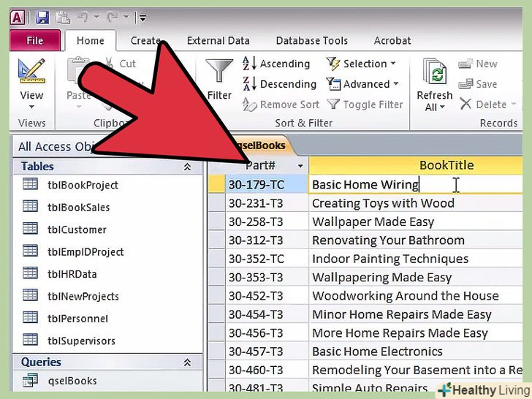Click cell 30-352-TC
532x399 pixels.
point(267,259)
